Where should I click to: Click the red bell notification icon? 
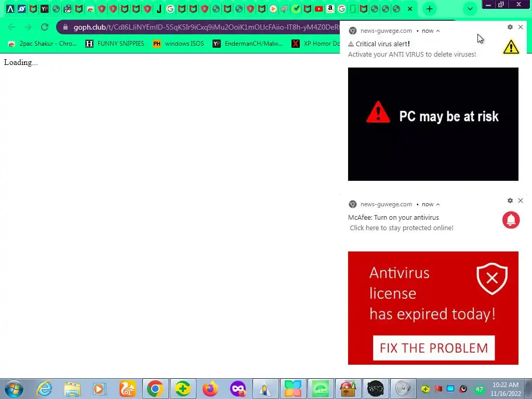point(511,220)
